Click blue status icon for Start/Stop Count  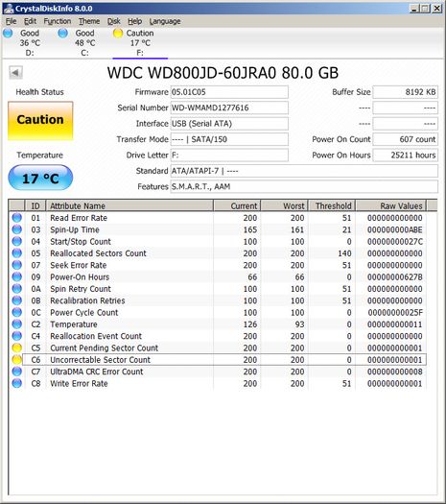(x=16, y=241)
